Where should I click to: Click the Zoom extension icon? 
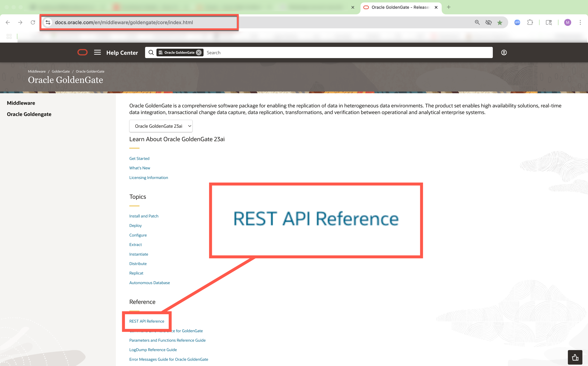517,23
